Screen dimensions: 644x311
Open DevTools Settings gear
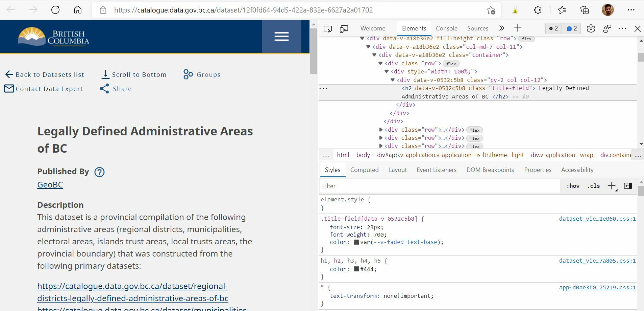(591, 29)
